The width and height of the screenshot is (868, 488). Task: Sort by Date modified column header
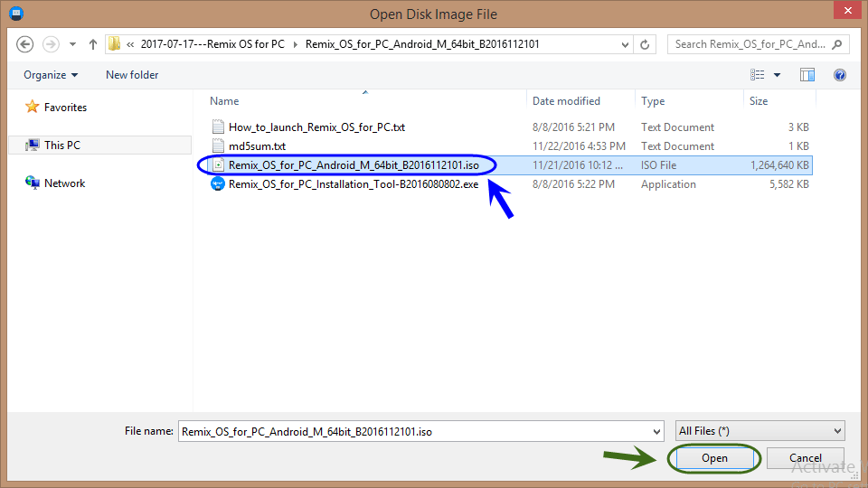(566, 101)
